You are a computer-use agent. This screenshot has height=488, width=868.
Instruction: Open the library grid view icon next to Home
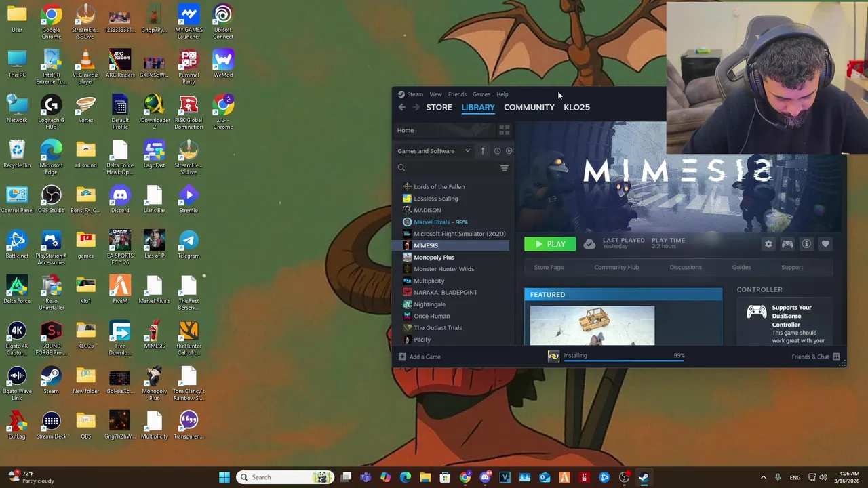(x=504, y=130)
